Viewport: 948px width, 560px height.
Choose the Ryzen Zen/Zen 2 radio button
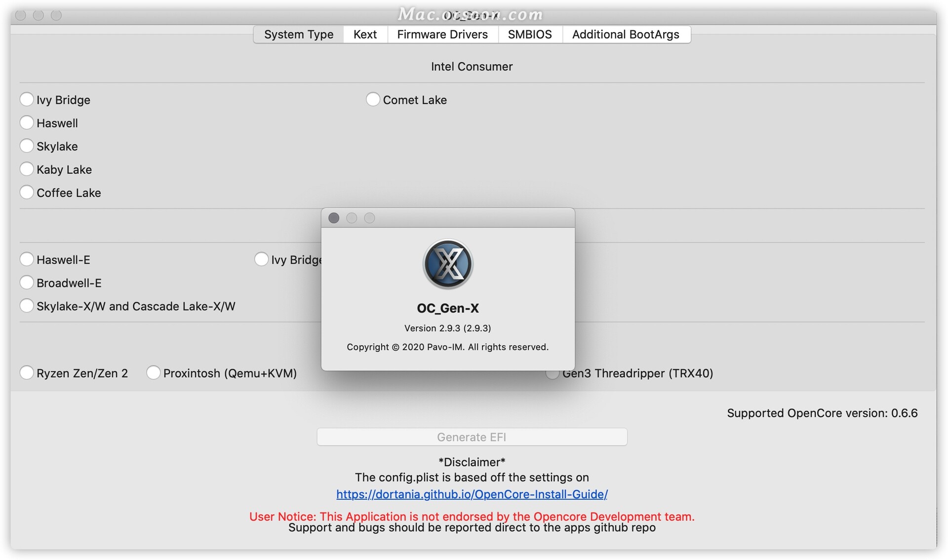(x=27, y=373)
